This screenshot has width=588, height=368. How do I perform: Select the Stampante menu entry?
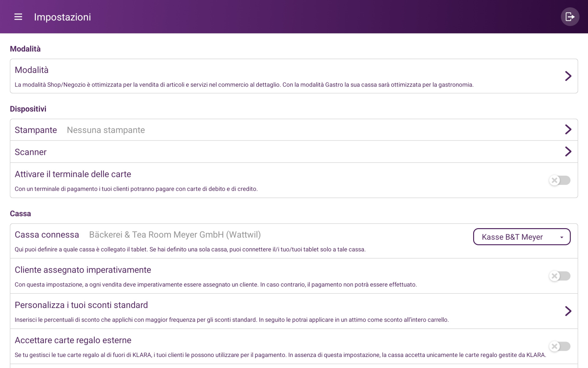tap(36, 130)
